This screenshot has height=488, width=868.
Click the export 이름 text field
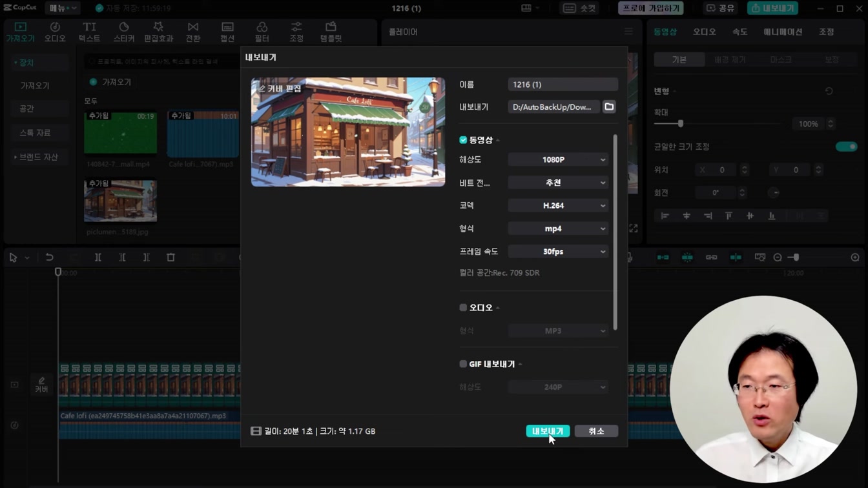pos(563,85)
